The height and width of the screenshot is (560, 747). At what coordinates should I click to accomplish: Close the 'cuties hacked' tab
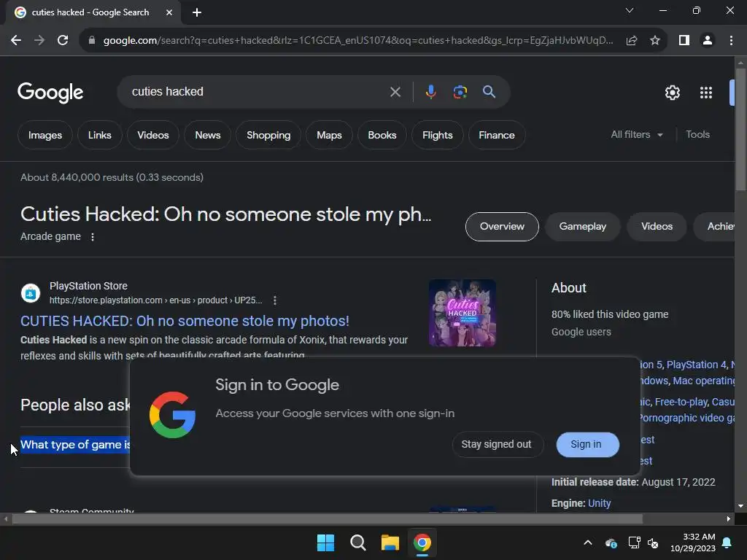(x=169, y=12)
